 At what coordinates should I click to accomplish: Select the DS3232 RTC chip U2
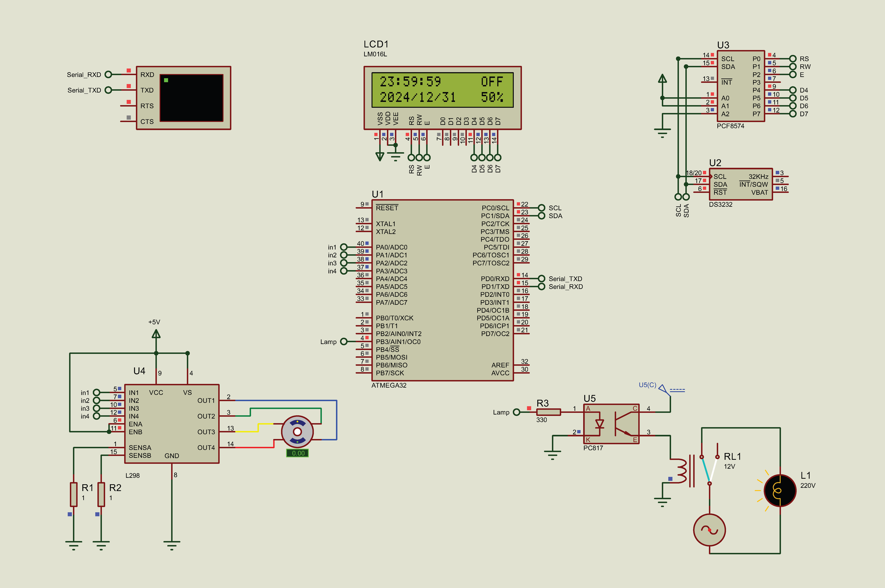click(741, 184)
